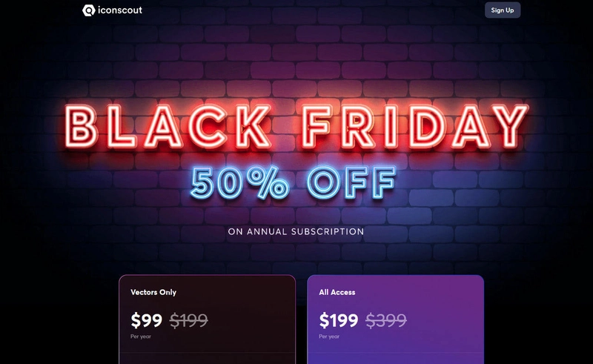The width and height of the screenshot is (593, 364).
Task: Click the crossed-out $399 original price
Action: (x=386, y=320)
